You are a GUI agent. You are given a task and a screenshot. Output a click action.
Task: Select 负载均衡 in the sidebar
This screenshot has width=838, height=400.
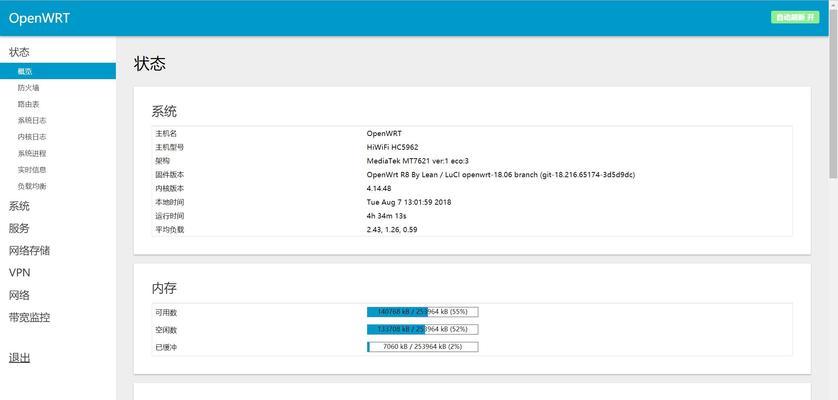(x=32, y=187)
